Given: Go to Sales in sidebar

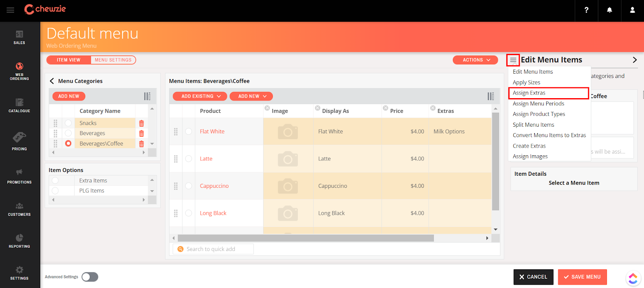Looking at the screenshot, I should coord(19,37).
